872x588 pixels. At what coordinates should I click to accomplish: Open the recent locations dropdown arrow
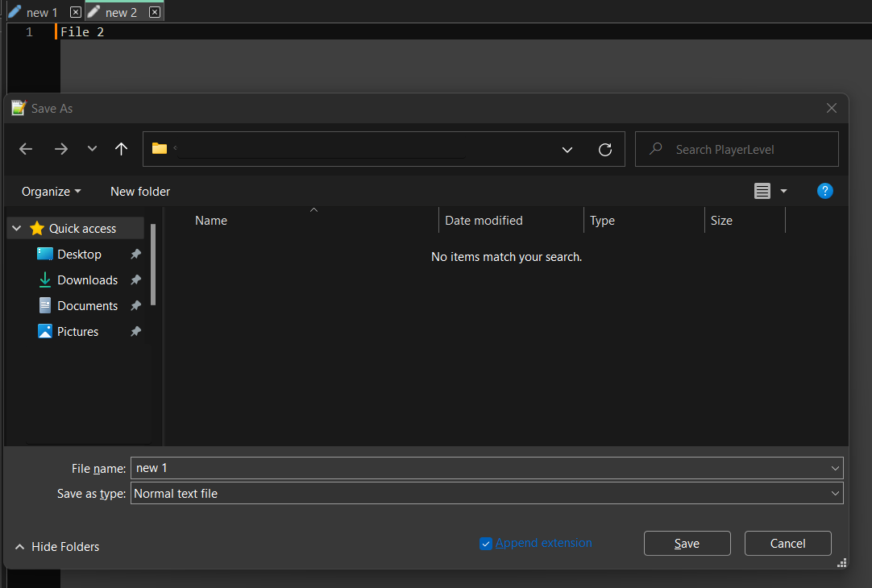coord(93,148)
